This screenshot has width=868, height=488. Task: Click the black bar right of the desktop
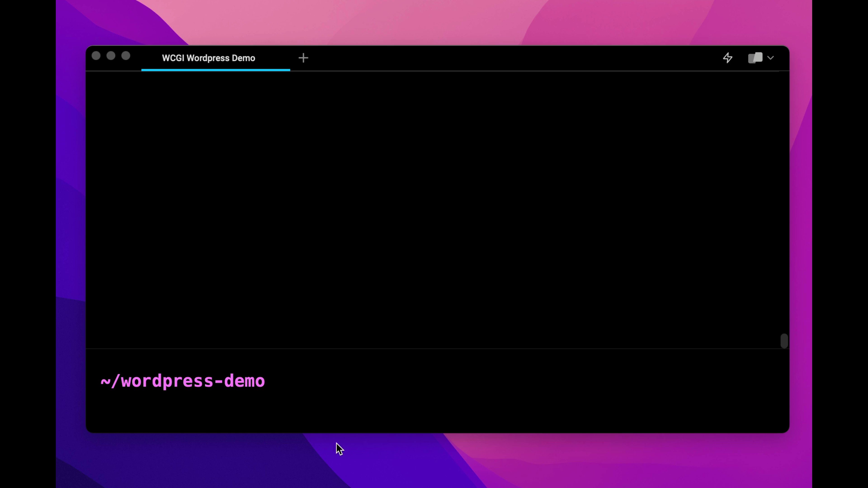(840, 244)
